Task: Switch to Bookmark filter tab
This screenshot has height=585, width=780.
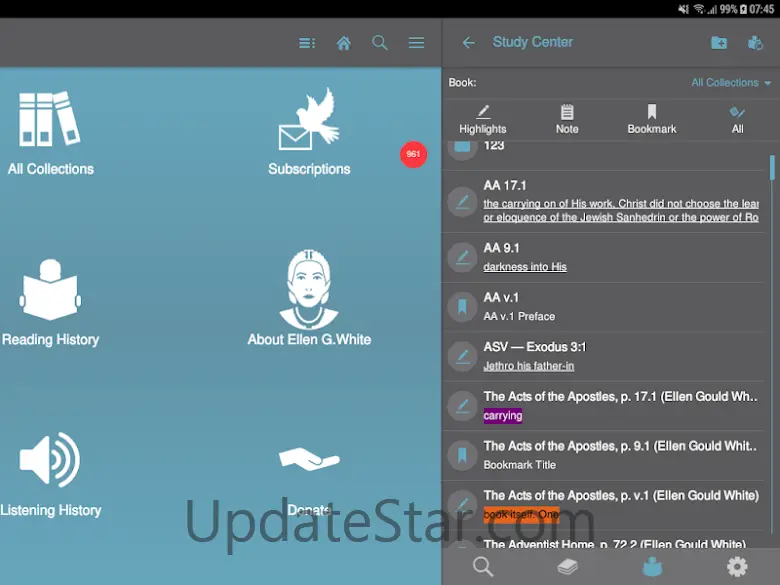Action: pyautogui.click(x=652, y=119)
